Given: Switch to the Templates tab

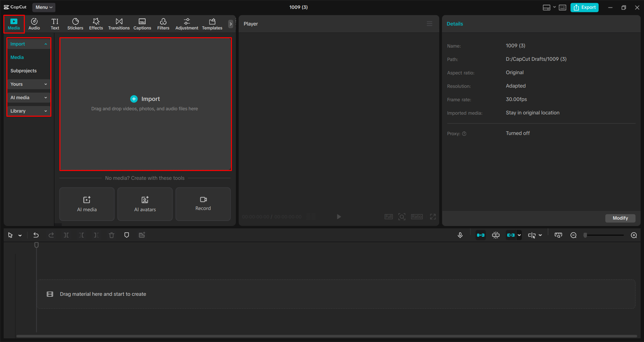Looking at the screenshot, I should point(212,23).
